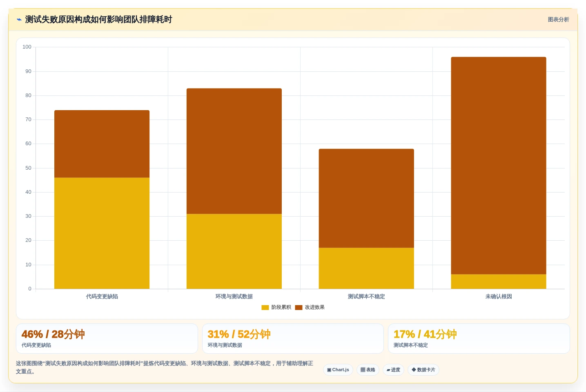Select the Chart.js tag chip
This screenshot has height=392, width=586.
338,370
